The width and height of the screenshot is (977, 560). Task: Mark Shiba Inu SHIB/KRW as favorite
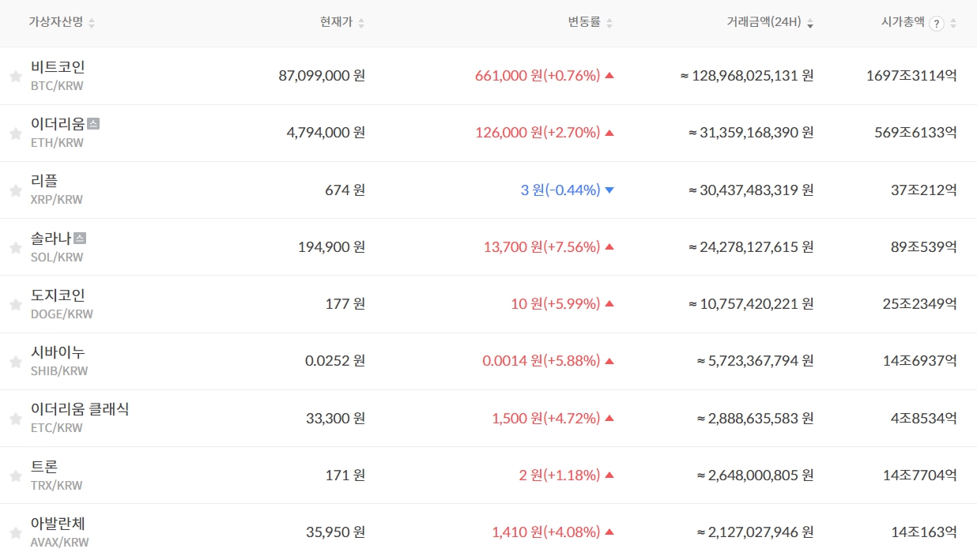click(x=15, y=362)
